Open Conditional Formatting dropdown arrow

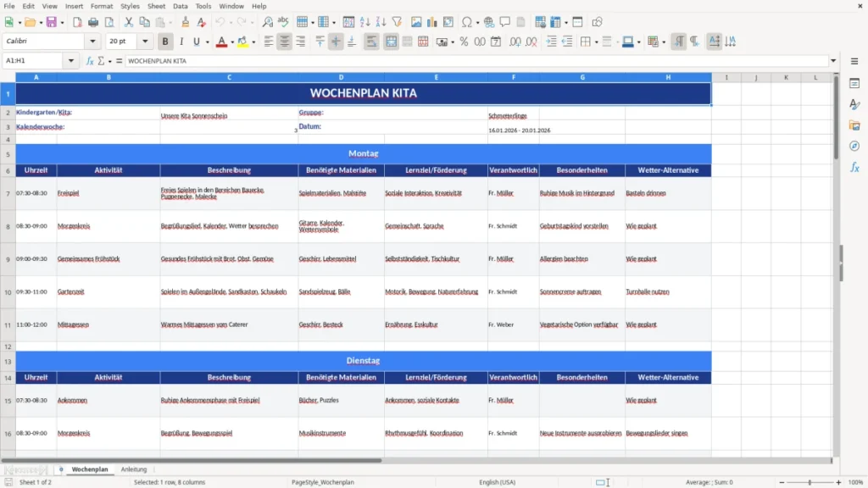664,42
